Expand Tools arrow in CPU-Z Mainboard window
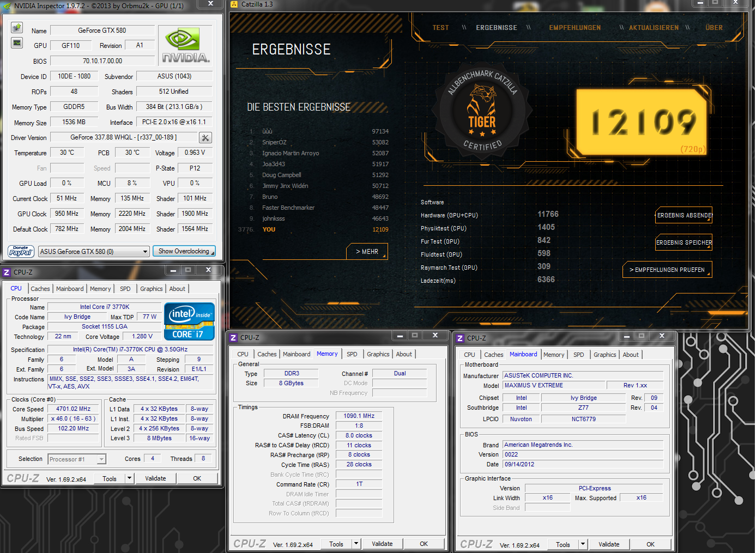The image size is (756, 553). [583, 544]
